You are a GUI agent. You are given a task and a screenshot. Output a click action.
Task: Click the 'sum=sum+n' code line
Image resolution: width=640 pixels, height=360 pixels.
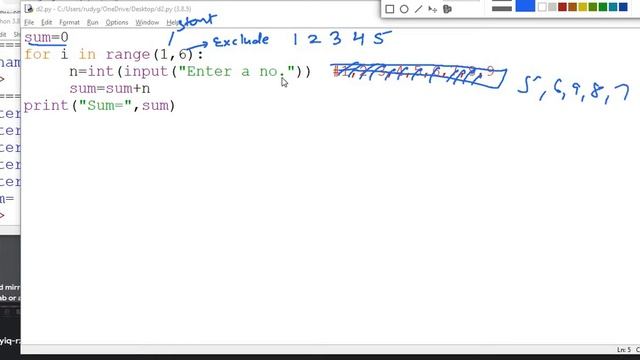click(109, 89)
